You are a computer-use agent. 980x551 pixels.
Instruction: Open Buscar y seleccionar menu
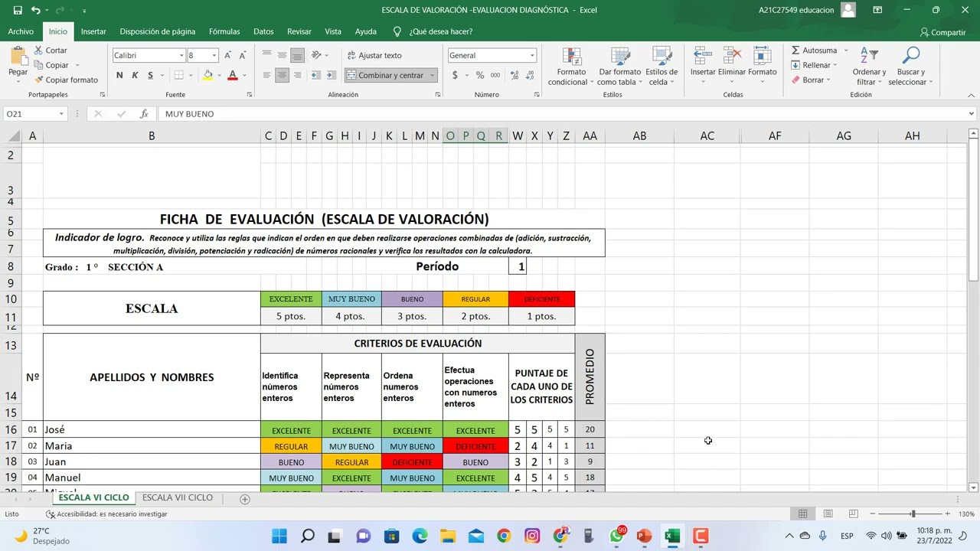coord(910,67)
